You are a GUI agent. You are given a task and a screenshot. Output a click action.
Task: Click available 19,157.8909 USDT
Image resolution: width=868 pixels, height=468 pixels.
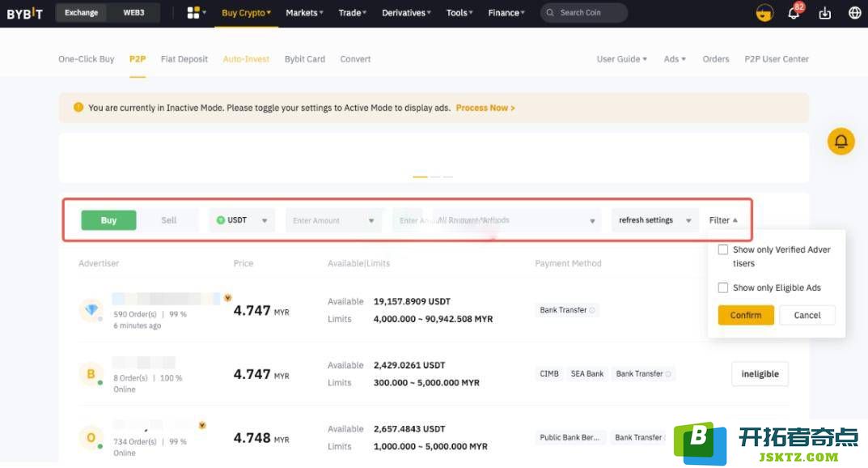[412, 301]
